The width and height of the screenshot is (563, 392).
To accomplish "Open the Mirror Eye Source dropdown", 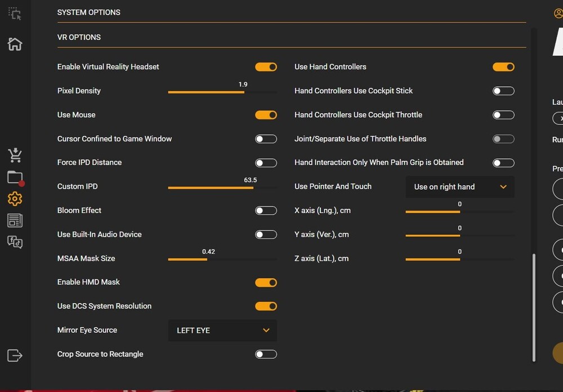I will pyautogui.click(x=222, y=331).
